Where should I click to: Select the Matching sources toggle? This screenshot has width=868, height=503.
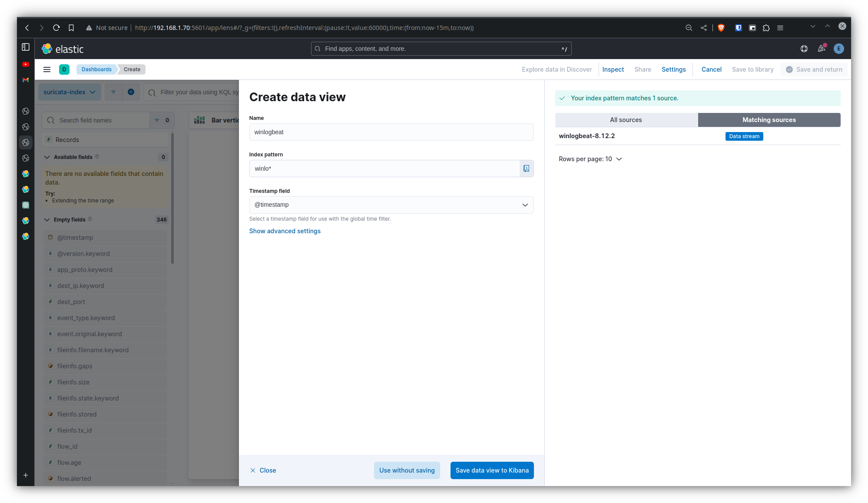pyautogui.click(x=769, y=120)
